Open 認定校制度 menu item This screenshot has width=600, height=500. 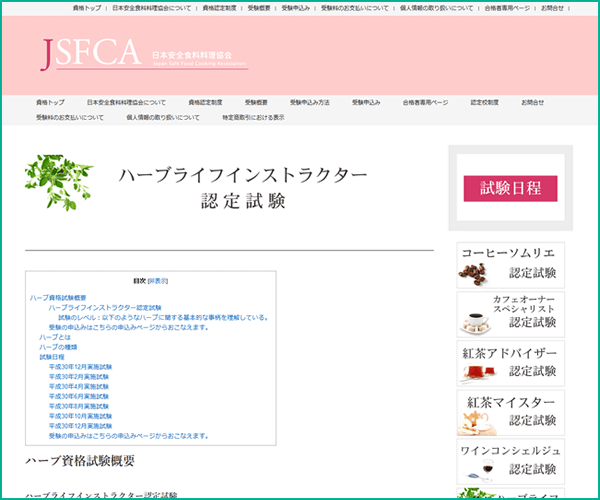[485, 103]
